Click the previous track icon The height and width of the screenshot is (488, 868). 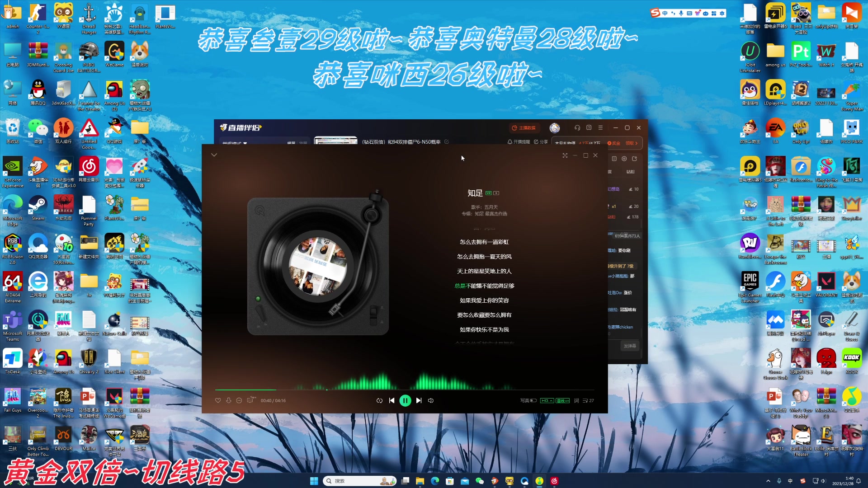[x=392, y=400]
